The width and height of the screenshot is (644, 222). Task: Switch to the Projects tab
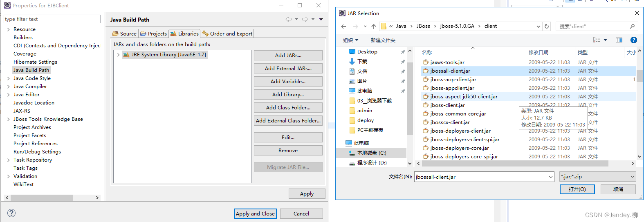point(153,33)
